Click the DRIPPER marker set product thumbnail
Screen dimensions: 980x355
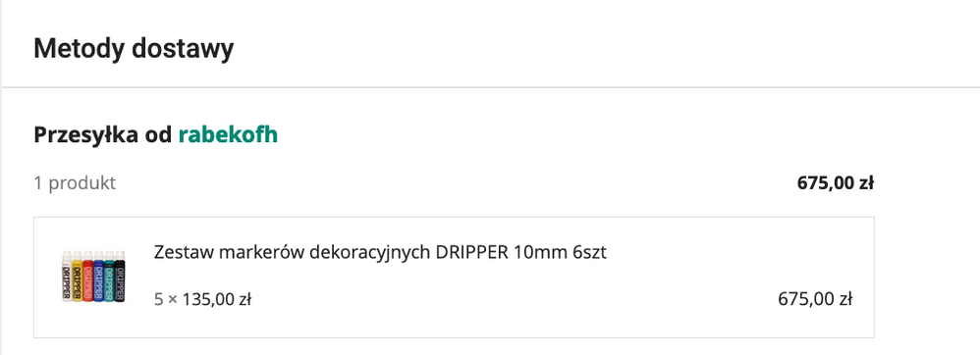pos(93,277)
